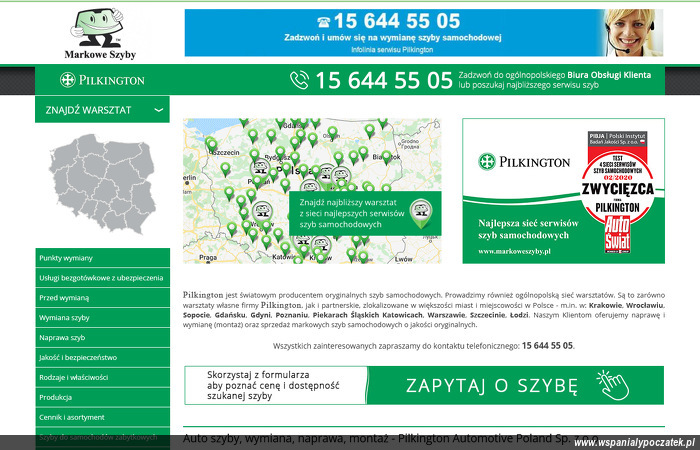
Task: Go to Wymiana szyby page
Action: [102, 317]
